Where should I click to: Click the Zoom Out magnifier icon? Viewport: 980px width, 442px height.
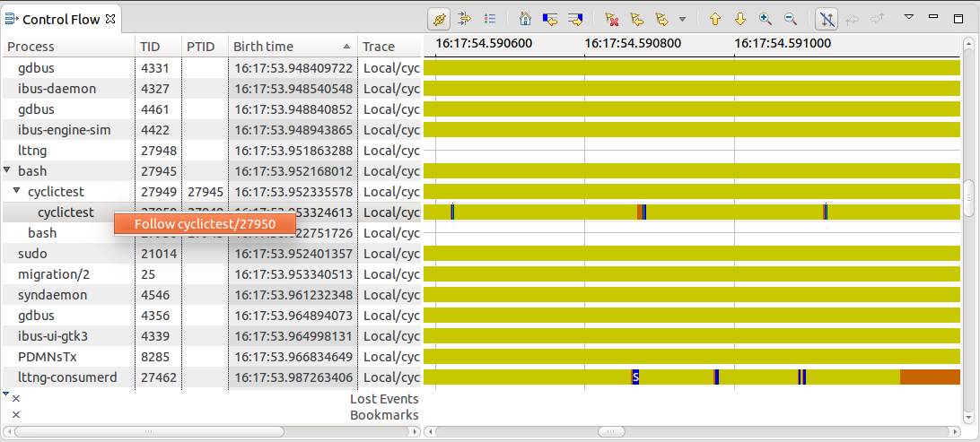point(791,19)
